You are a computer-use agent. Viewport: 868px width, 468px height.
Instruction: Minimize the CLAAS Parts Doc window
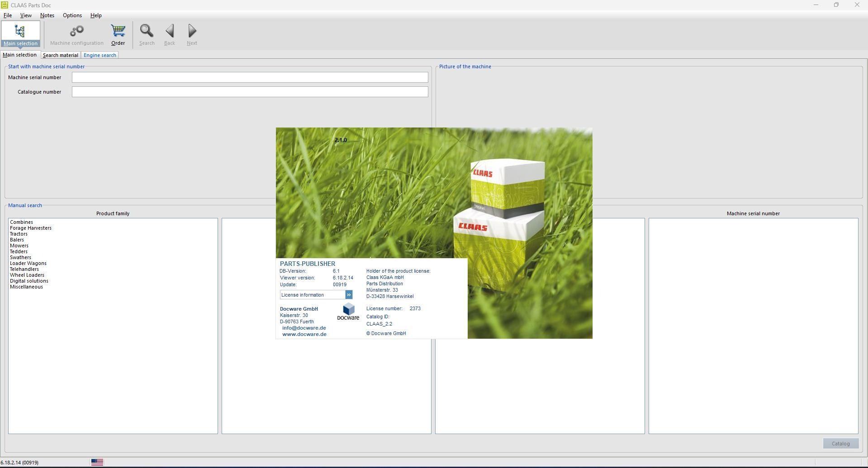(816, 5)
